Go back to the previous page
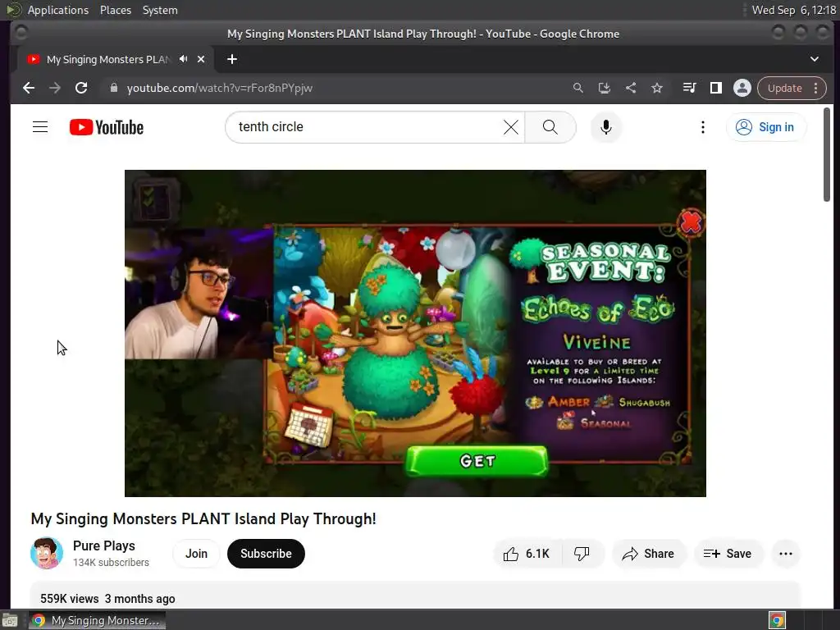840x630 pixels. (29, 88)
